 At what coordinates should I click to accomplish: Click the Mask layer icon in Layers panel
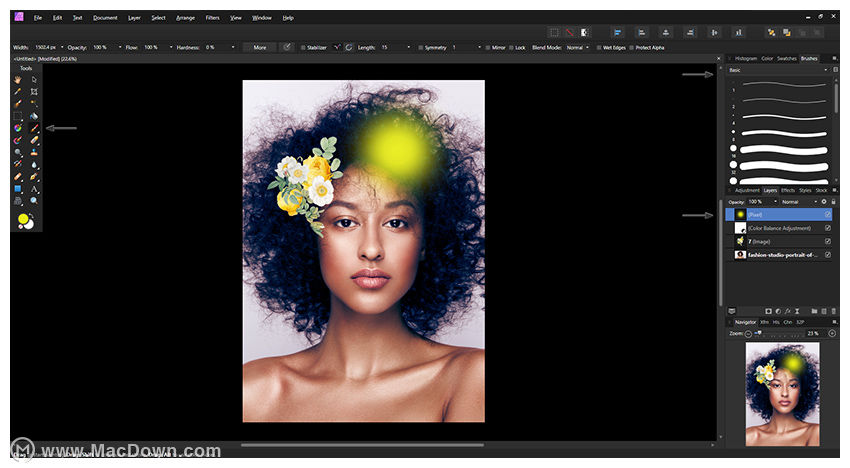[x=768, y=311]
